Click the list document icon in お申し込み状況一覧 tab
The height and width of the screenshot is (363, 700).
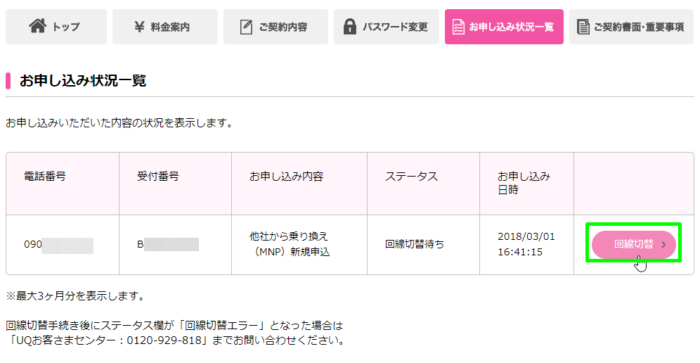(x=458, y=27)
